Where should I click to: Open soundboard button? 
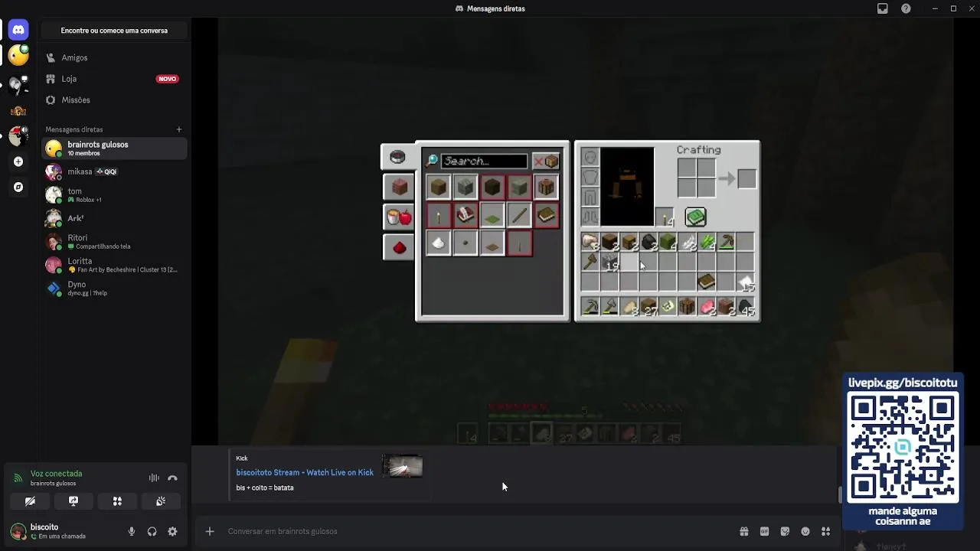[x=161, y=501]
